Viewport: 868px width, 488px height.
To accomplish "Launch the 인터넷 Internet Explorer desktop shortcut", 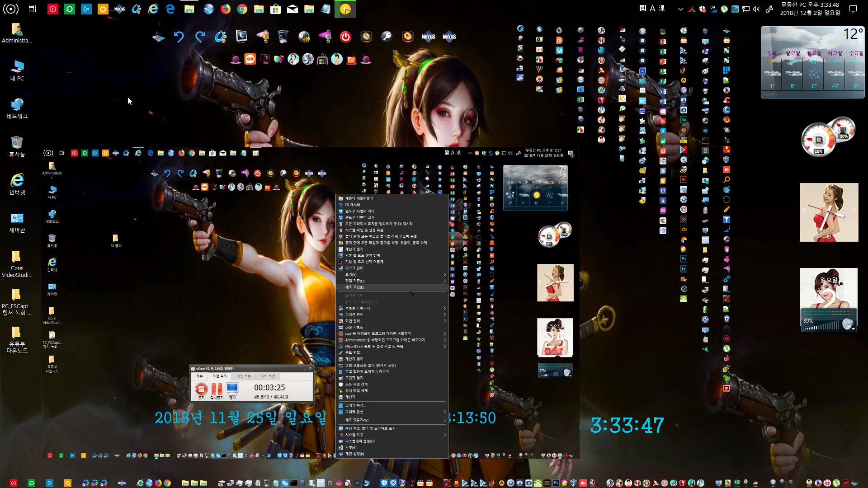I will tap(17, 184).
